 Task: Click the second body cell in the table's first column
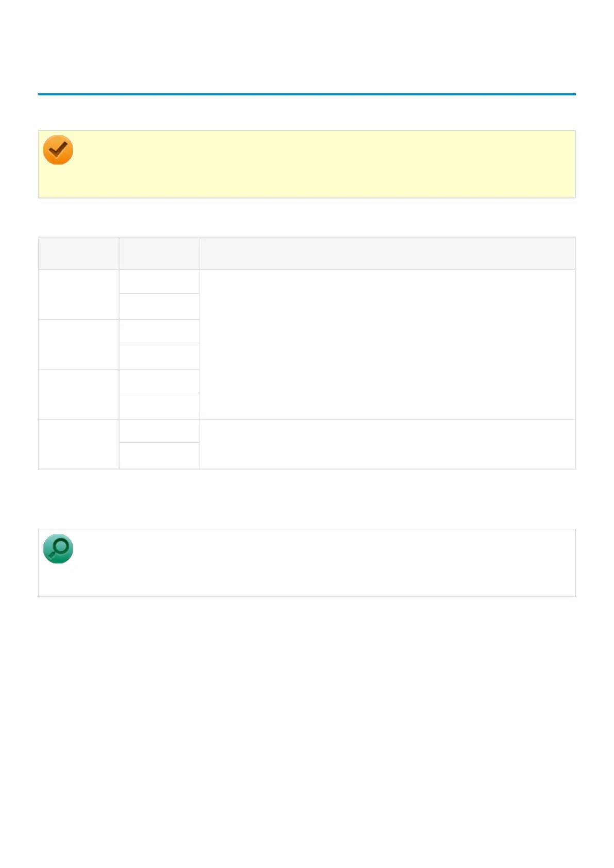78,344
